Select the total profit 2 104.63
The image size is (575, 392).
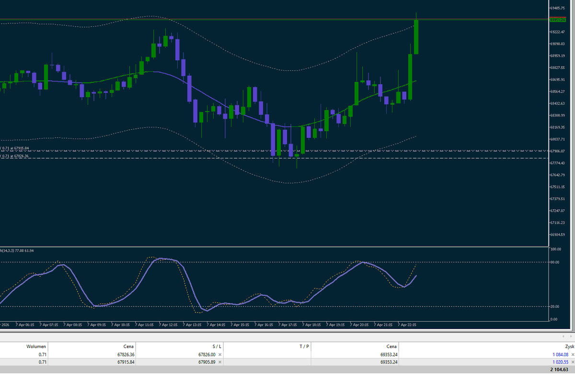(x=560, y=370)
